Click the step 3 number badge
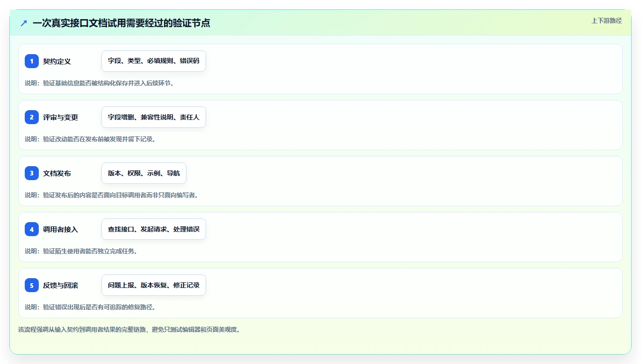Screen dimensions: 641x364 coord(32,173)
